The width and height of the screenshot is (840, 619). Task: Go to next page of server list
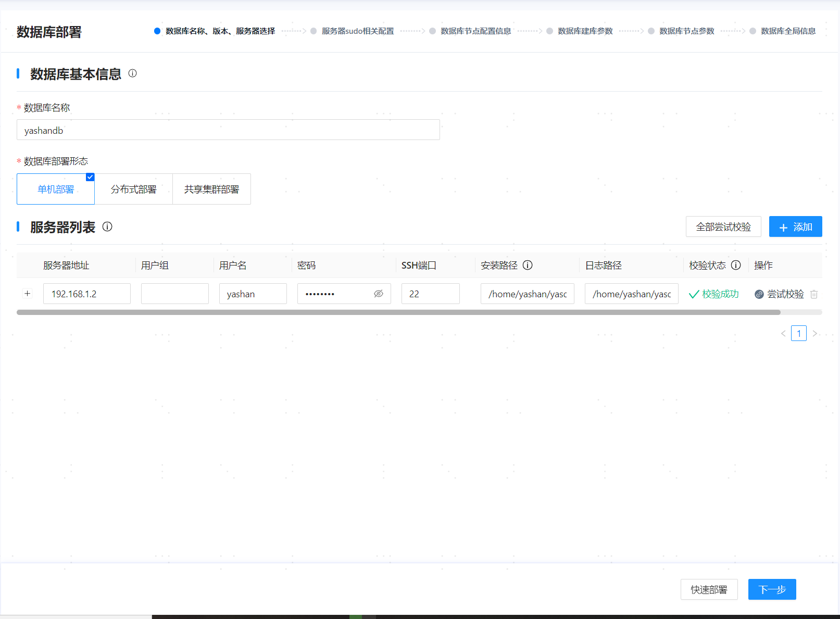pyautogui.click(x=815, y=333)
